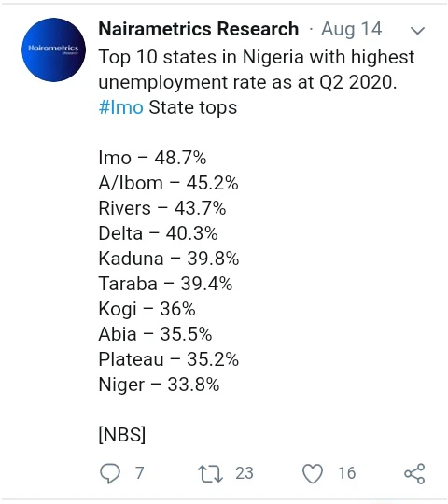Screen dimensions: 448x504
Task: Open the #Imo hashtag link
Action: [120, 107]
